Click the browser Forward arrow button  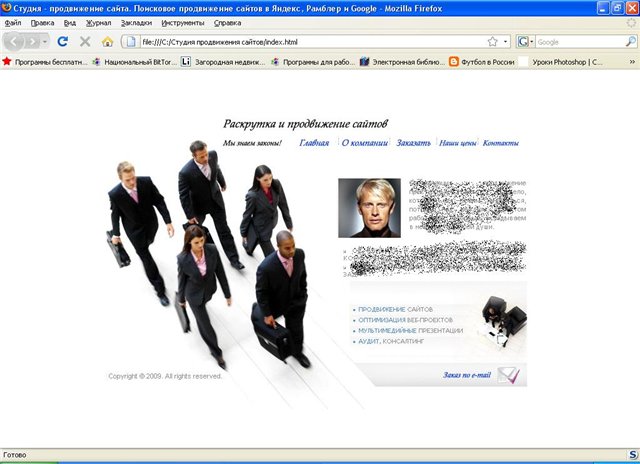(32, 42)
